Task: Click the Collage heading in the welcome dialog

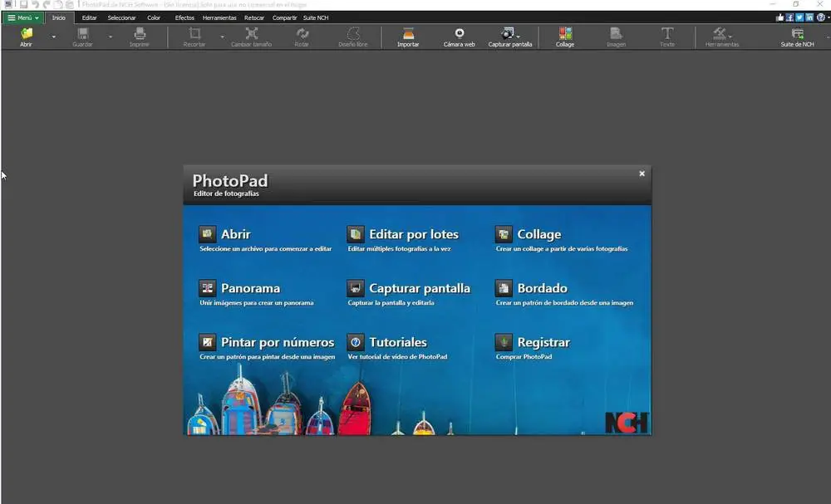Action: [x=539, y=234]
